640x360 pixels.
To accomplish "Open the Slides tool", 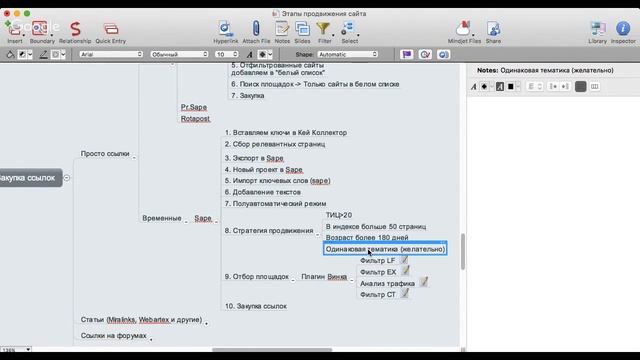I will 302,29.
